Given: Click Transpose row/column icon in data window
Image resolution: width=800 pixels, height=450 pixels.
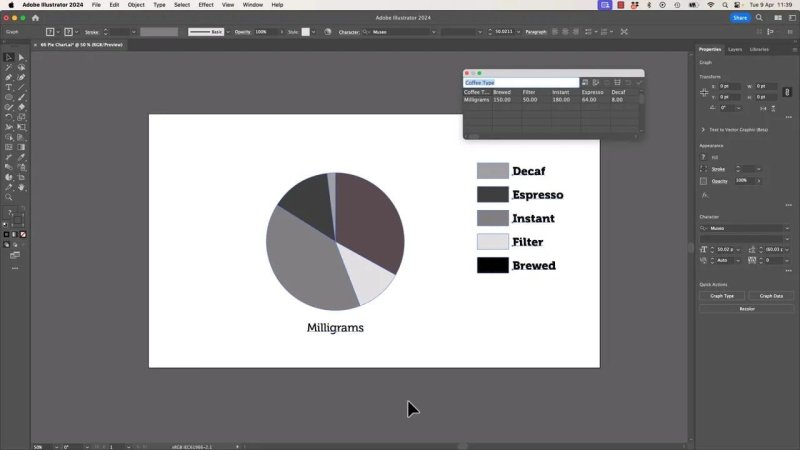Looking at the screenshot, I should tap(596, 83).
